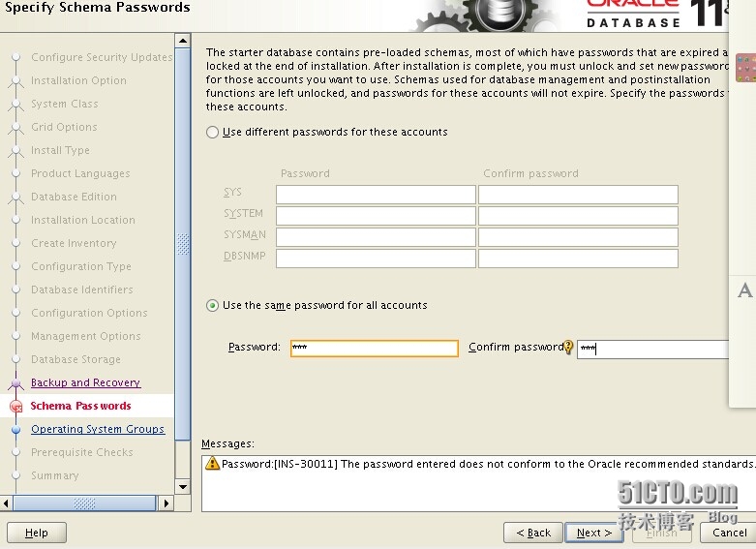Viewport: 756px width, 549px height.
Task: Cancel the installation
Action: click(730, 533)
